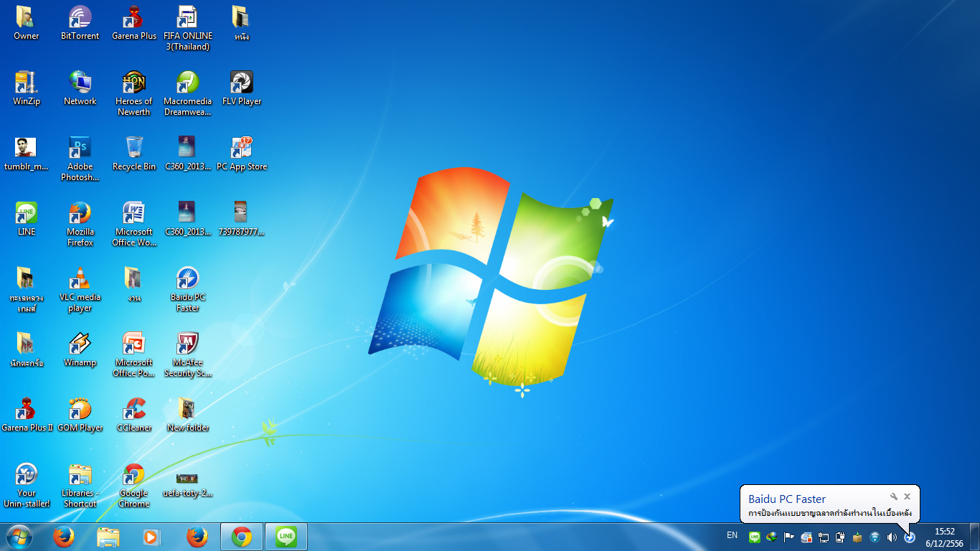Click the power plug tray icon
980x551 pixels.
pyautogui.click(x=841, y=537)
